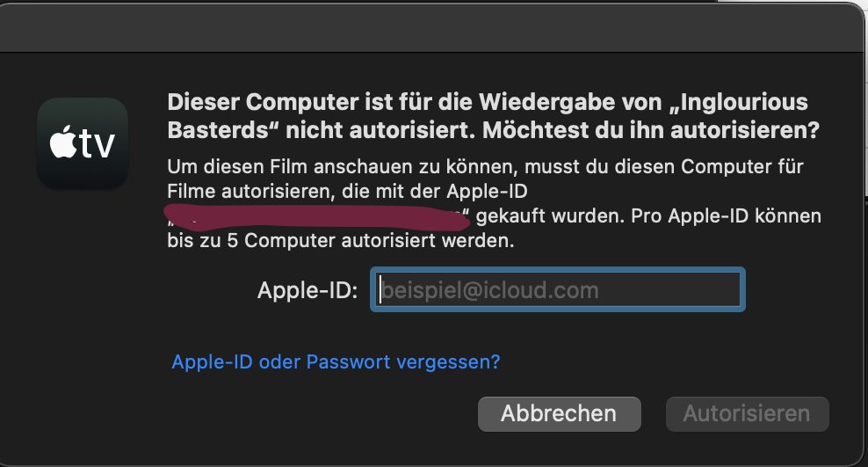The width and height of the screenshot is (868, 467).
Task: Click the greyed-out Autorisieren button
Action: coord(747,413)
